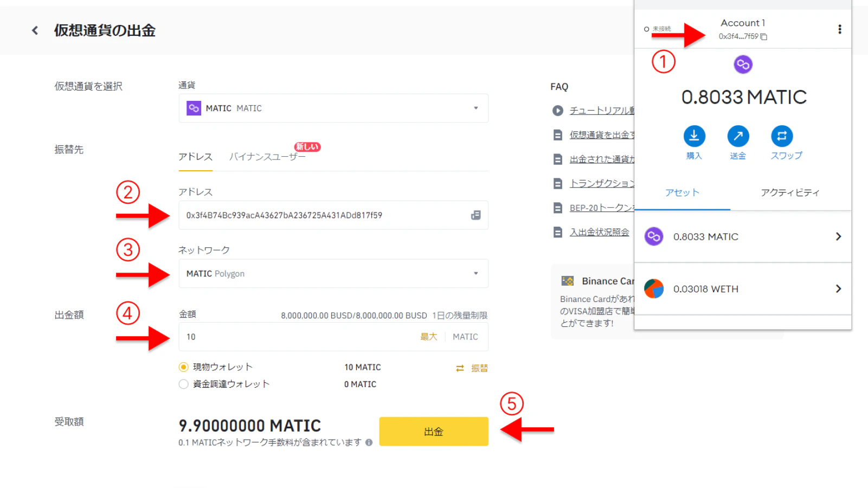The image size is (868, 488).
Task: Click the スワップ swap icon
Action: click(782, 136)
